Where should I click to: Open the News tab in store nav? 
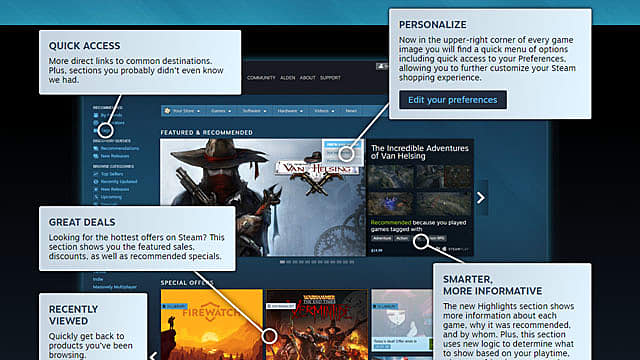351,111
